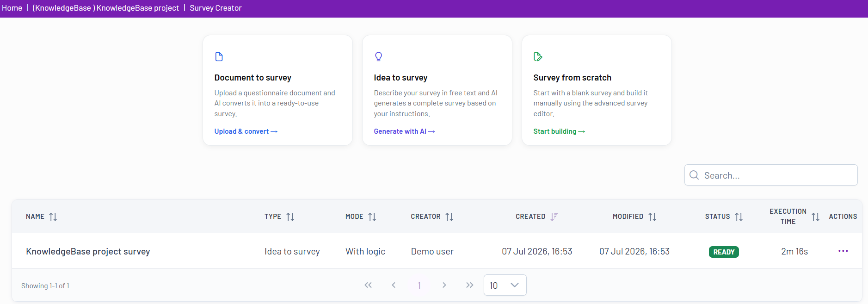Click the Survey Creator breadcrumb
The width and height of the screenshot is (868, 304).
click(x=215, y=8)
